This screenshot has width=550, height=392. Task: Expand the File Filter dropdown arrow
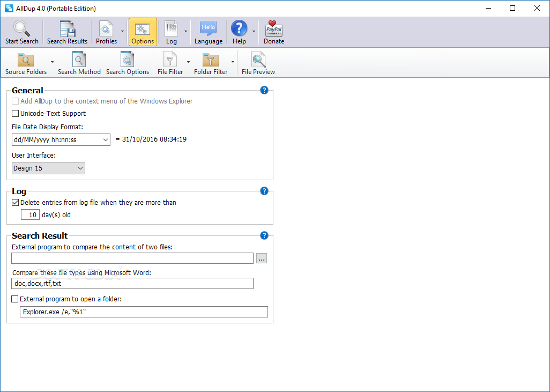click(x=188, y=62)
